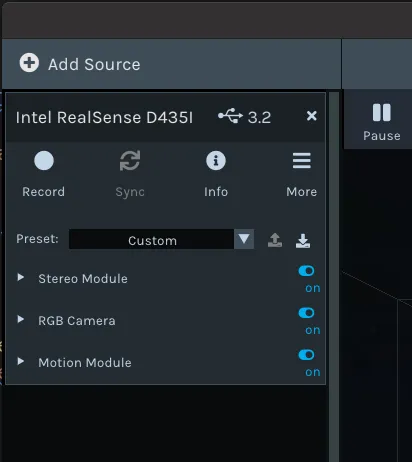Start recording with the Record circle icon
Screen dimensions: 412x462
(x=44, y=161)
